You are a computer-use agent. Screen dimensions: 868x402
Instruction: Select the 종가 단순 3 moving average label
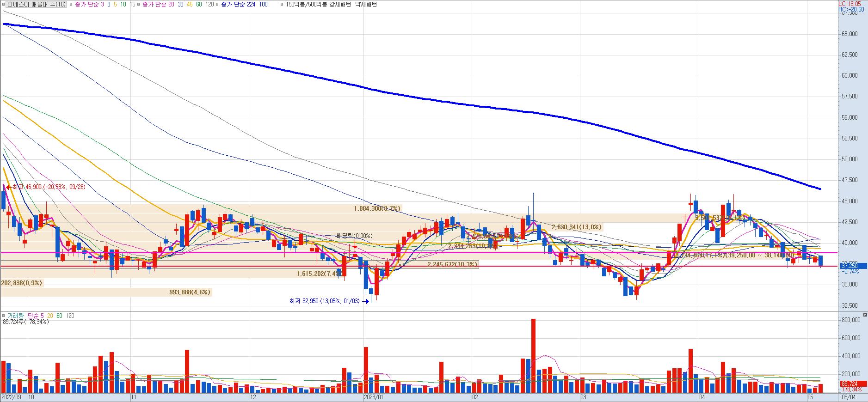tap(89, 4)
